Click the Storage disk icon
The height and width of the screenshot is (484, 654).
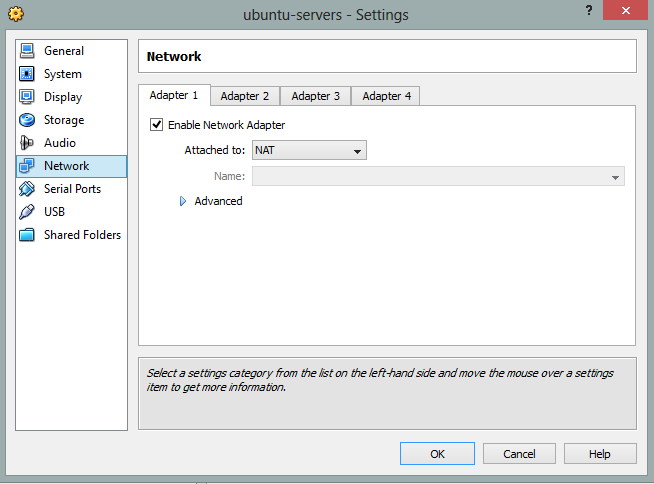coord(27,120)
